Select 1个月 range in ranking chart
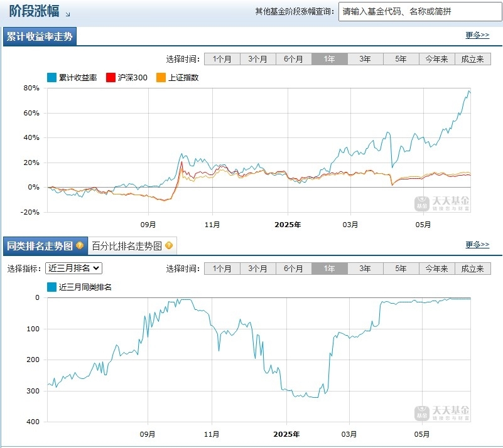Image resolution: width=503 pixels, height=448 pixels. point(222,269)
